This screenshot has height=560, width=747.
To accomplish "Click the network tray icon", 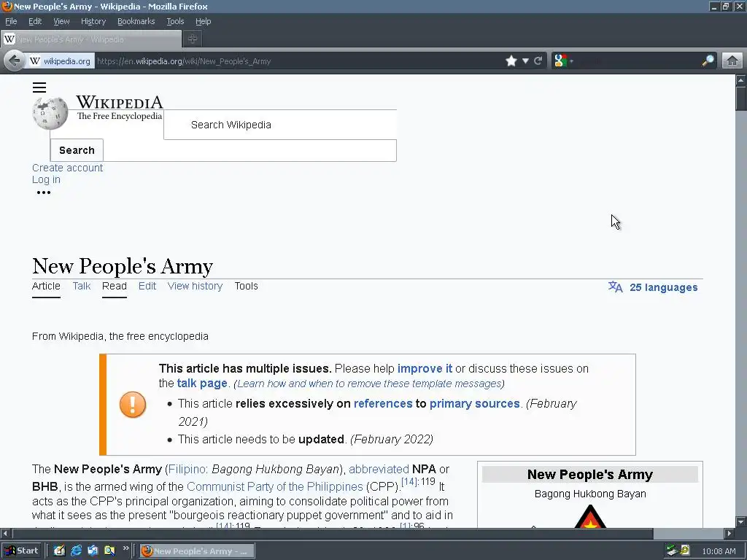I will [x=672, y=551].
